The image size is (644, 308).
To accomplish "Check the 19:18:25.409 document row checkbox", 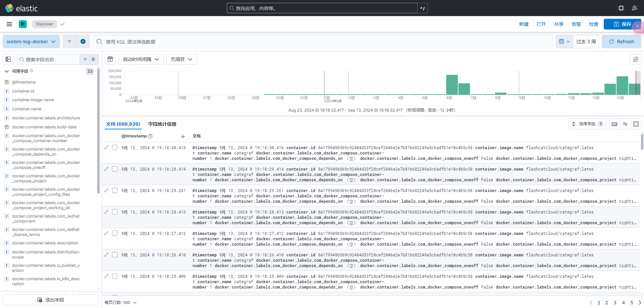I will click(x=115, y=276).
